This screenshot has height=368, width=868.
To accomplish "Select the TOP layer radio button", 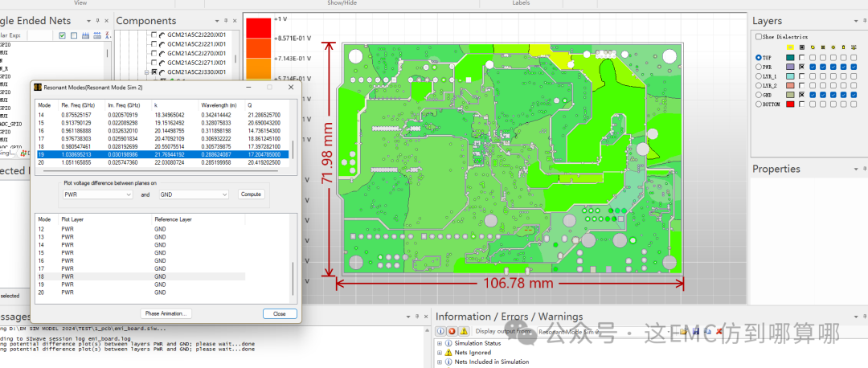I will [759, 58].
